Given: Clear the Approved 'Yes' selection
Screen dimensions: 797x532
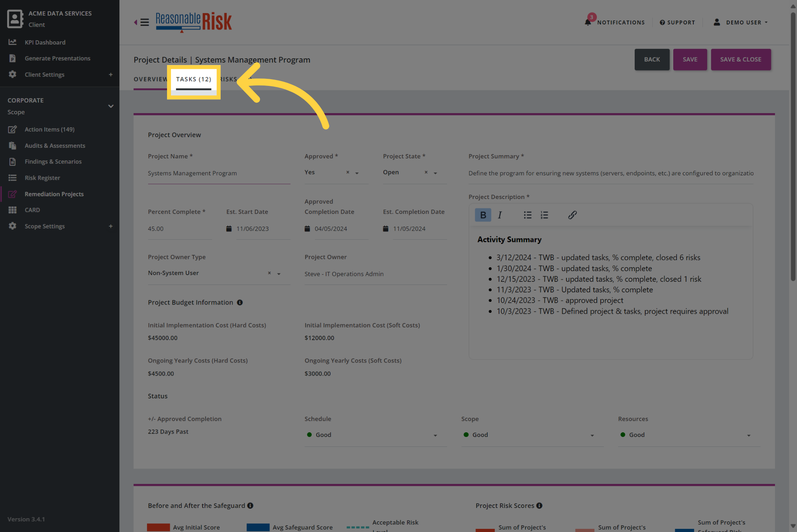Looking at the screenshot, I should (x=347, y=172).
